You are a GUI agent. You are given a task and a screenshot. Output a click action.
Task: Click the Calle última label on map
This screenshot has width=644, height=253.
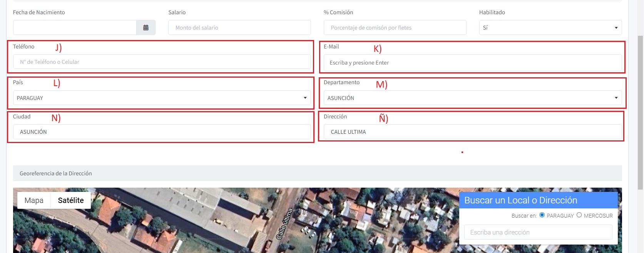[285, 224]
